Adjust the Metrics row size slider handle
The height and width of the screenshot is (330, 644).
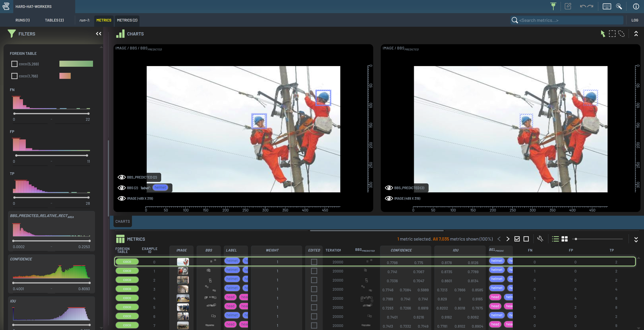[576, 239]
